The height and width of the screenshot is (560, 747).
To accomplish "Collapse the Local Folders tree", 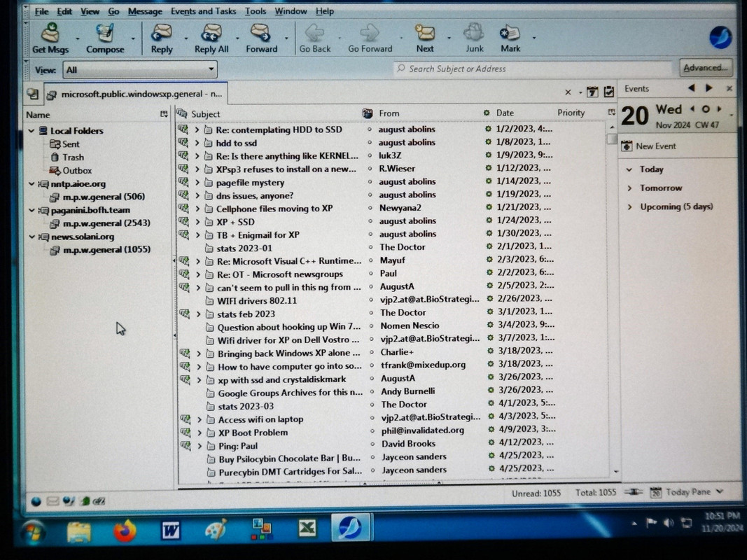I will pyautogui.click(x=32, y=130).
